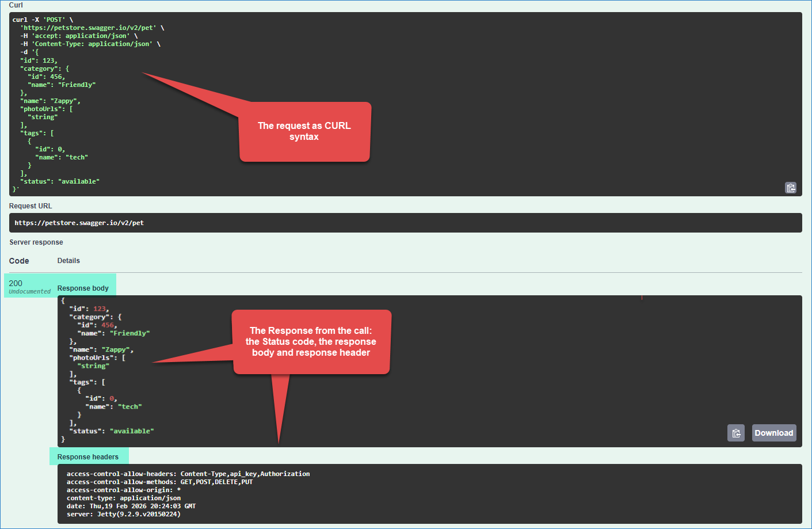Viewport: 812px width, 529px height.
Task: Copy the curl command to clipboard
Action: tap(791, 188)
